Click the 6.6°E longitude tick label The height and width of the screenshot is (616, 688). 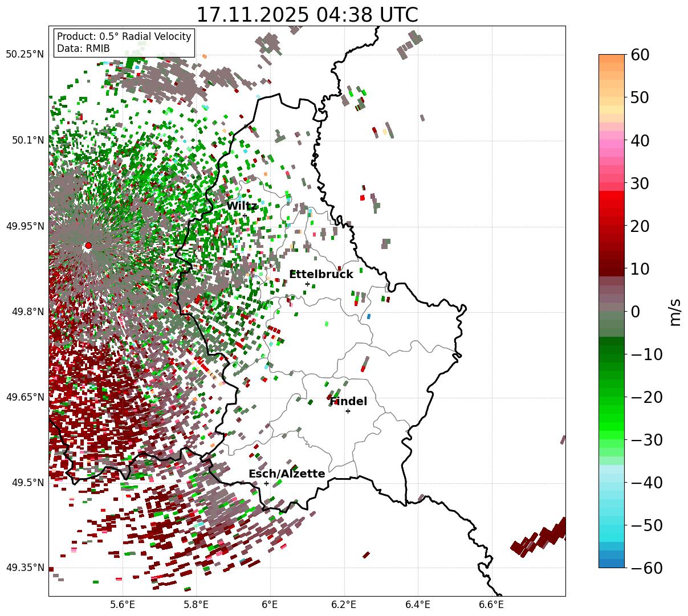click(491, 605)
